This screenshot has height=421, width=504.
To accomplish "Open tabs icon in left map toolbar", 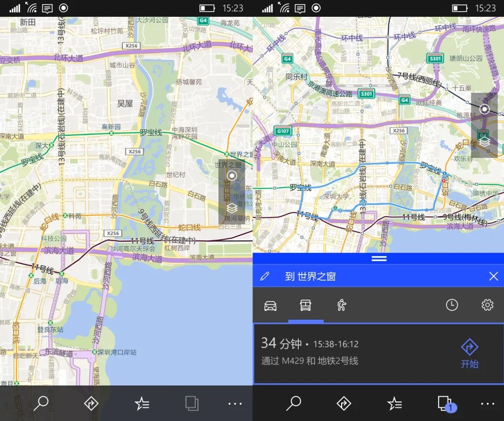I will (x=192, y=403).
